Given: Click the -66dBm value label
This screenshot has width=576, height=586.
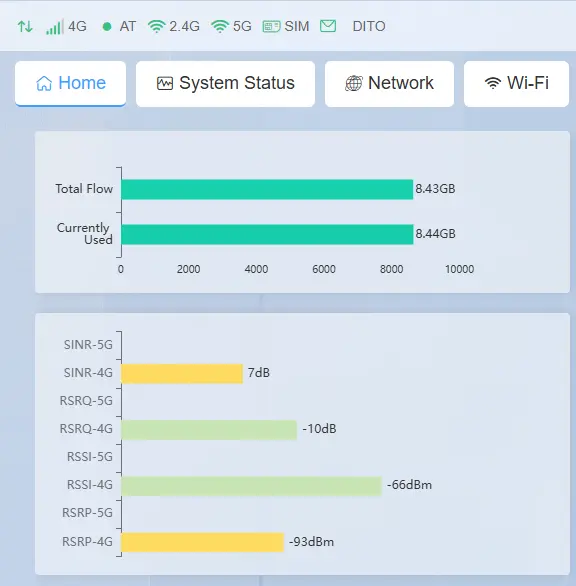Looking at the screenshot, I should (x=409, y=485).
